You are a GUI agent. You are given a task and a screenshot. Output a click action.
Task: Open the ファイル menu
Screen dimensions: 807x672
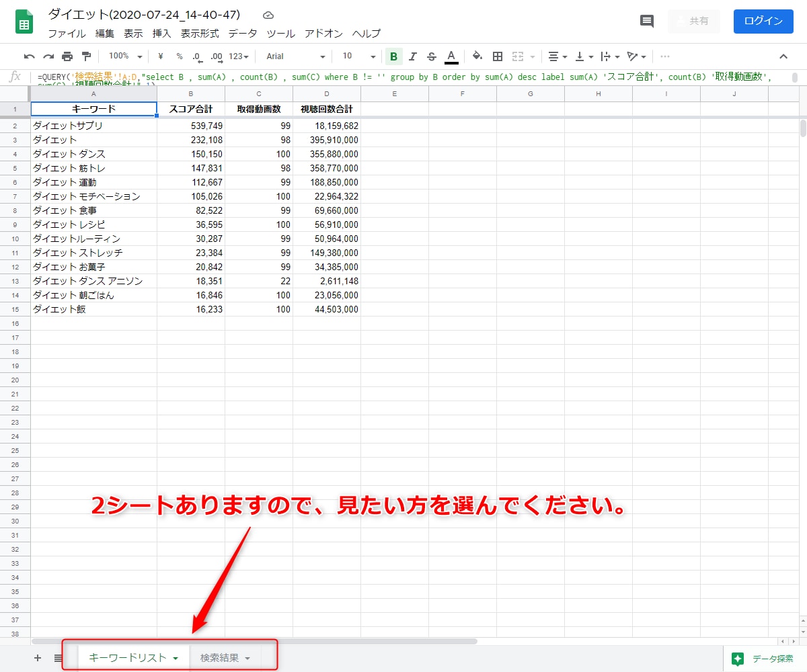[x=67, y=34]
